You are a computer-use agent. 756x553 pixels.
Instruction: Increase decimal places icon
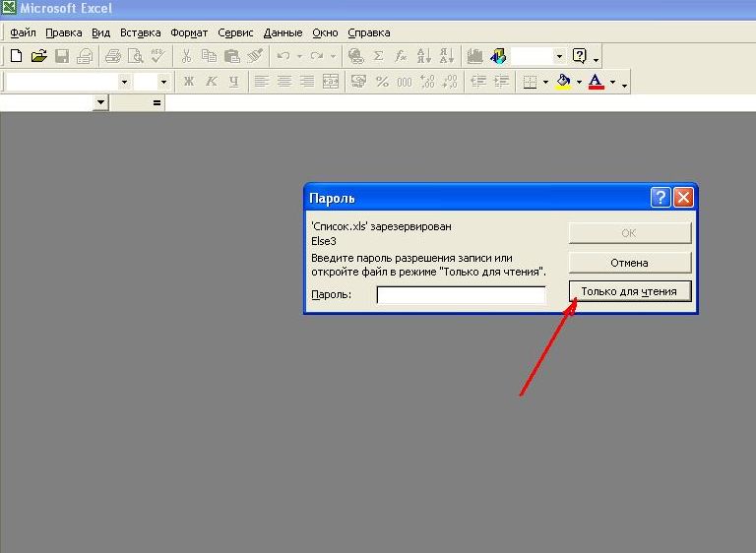(x=427, y=82)
